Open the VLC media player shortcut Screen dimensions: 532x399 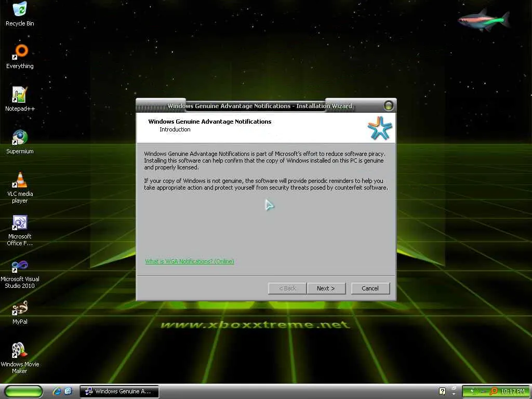point(20,188)
